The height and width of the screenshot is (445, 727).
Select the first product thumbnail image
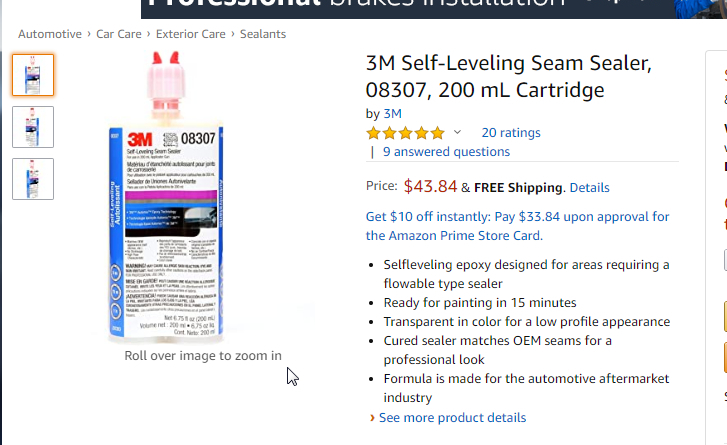(x=33, y=75)
